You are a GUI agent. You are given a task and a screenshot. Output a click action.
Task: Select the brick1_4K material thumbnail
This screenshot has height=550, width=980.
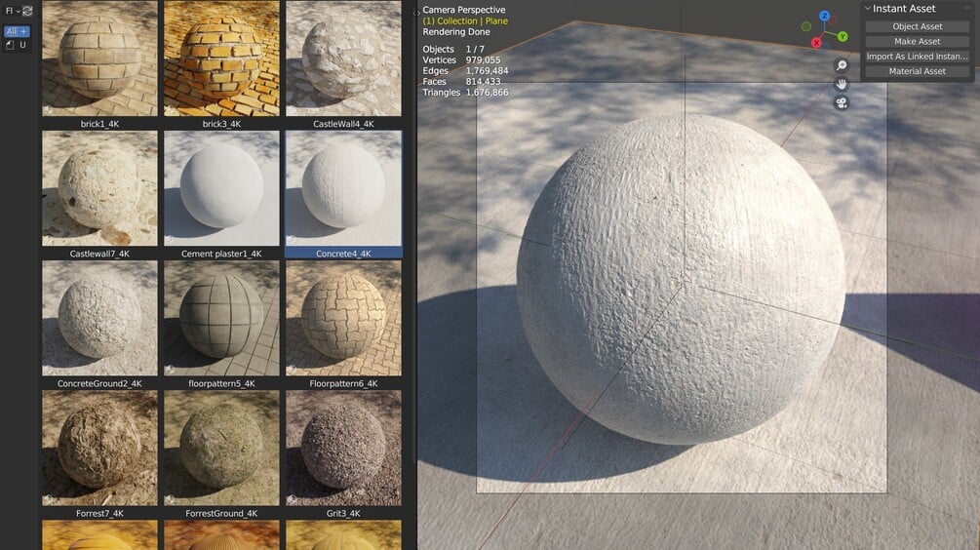tap(99, 59)
